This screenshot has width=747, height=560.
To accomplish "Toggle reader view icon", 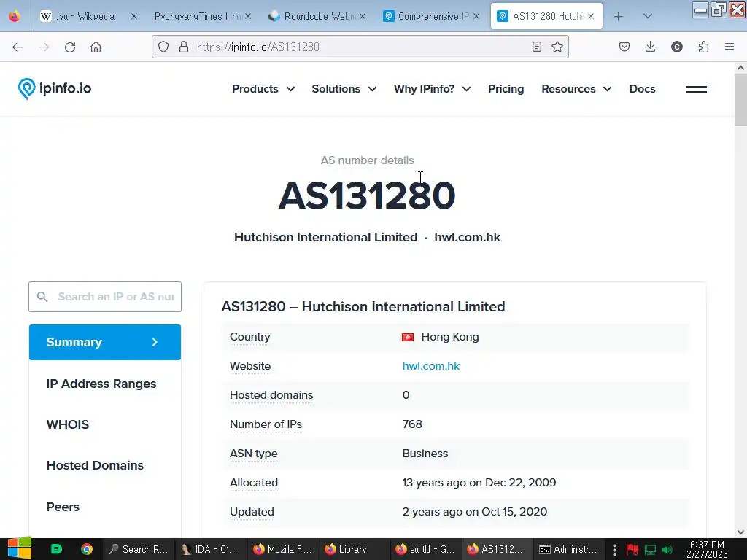I will [x=537, y=47].
